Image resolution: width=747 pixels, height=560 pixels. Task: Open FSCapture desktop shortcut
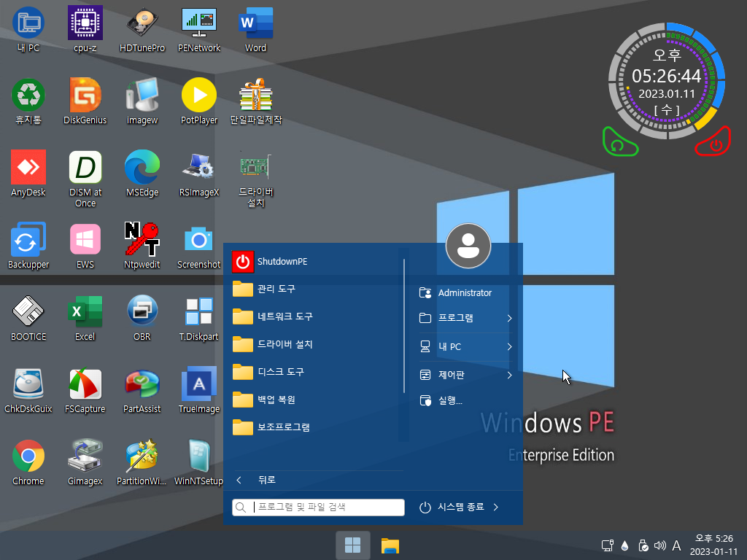click(x=85, y=391)
